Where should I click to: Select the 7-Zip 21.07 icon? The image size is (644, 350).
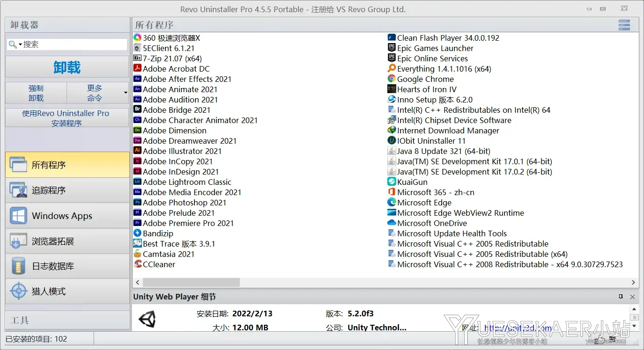tap(137, 58)
